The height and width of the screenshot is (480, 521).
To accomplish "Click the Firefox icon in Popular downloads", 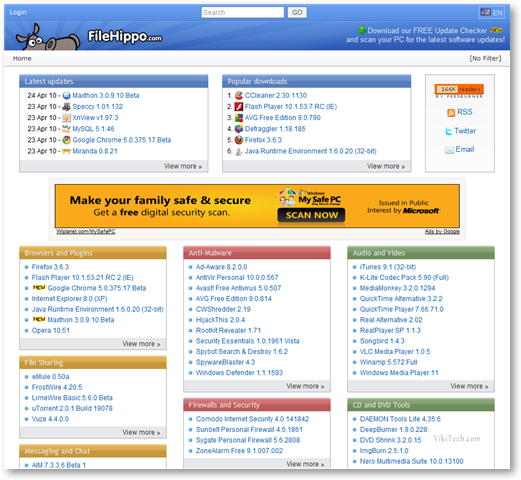I will [x=239, y=140].
